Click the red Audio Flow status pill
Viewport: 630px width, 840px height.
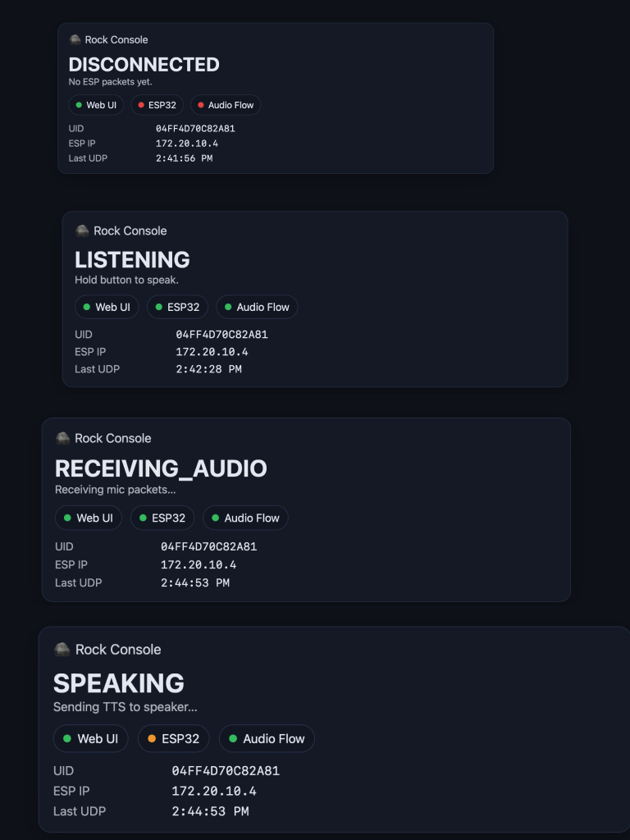click(x=226, y=105)
